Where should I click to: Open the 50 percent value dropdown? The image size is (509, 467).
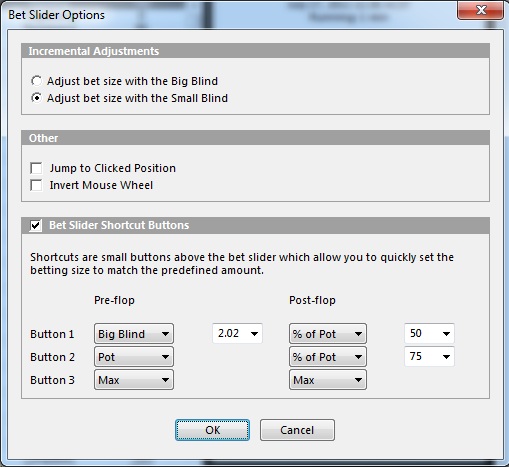[x=429, y=333]
